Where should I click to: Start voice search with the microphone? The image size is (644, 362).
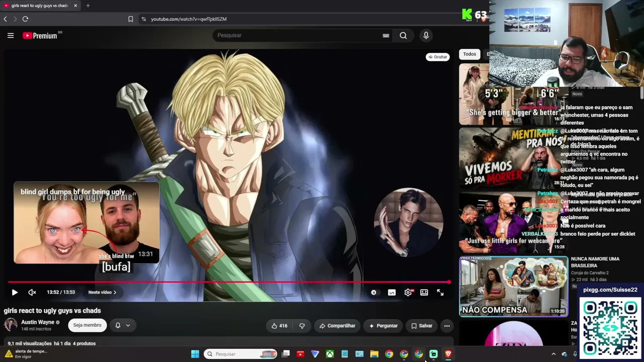click(x=426, y=35)
